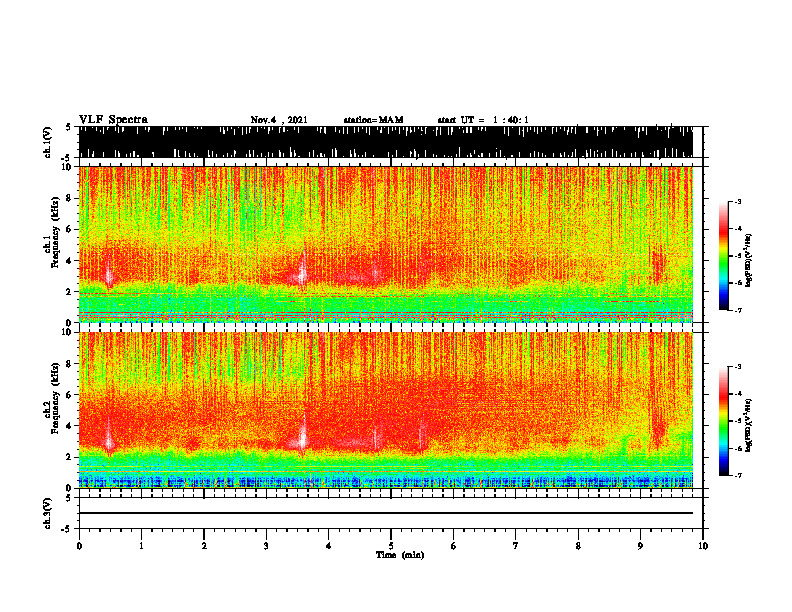Click the "-7" label on ch.2 color bar

(x=737, y=475)
